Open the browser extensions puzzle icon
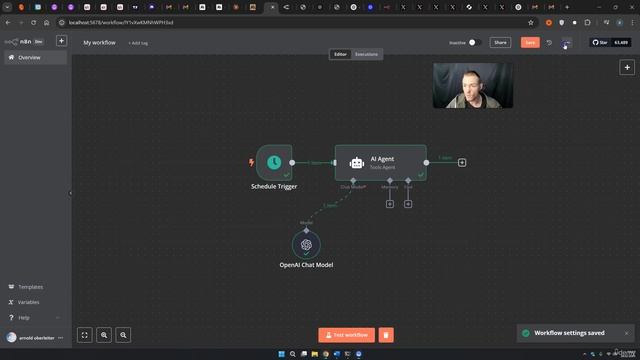Screen dimensions: 640x360 [x=587, y=22]
